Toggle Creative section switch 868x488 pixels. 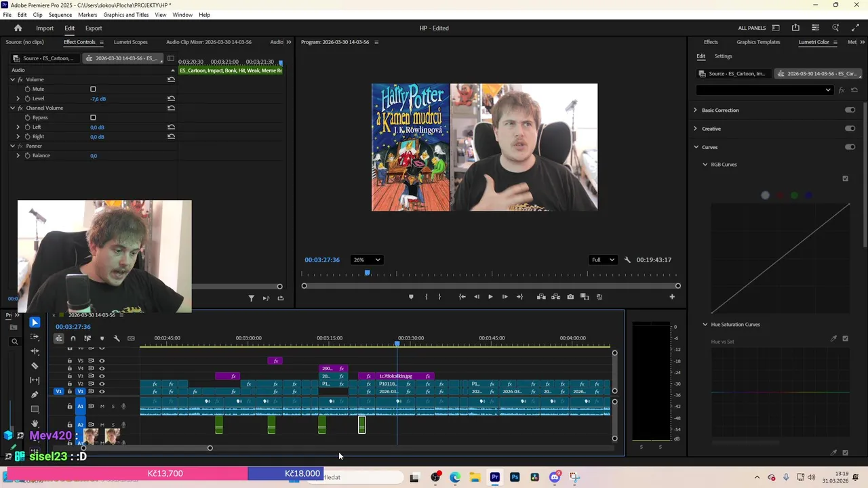(x=850, y=128)
